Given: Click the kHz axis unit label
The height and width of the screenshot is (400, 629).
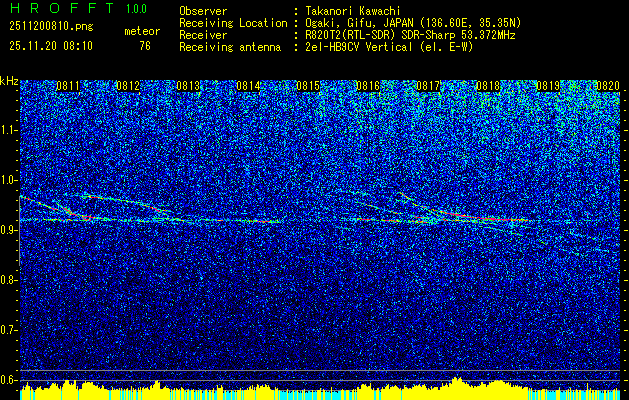Looking at the screenshot, I should [x=9, y=82].
